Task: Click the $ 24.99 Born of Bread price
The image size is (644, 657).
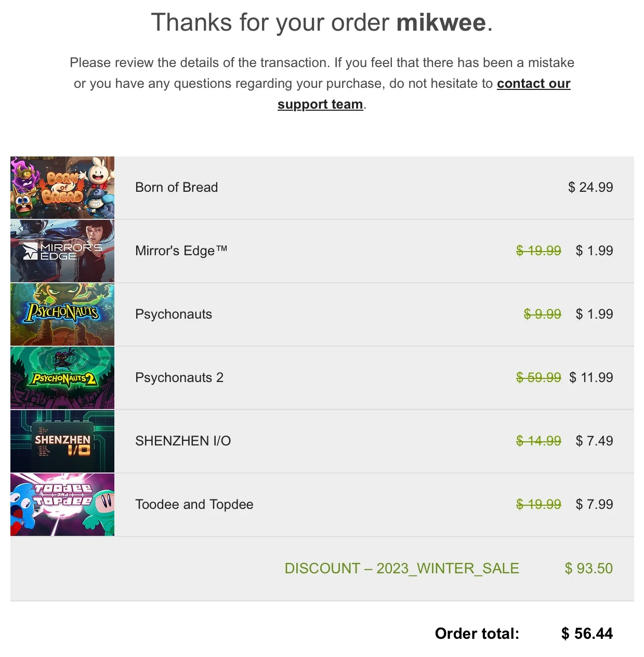Action: (590, 187)
